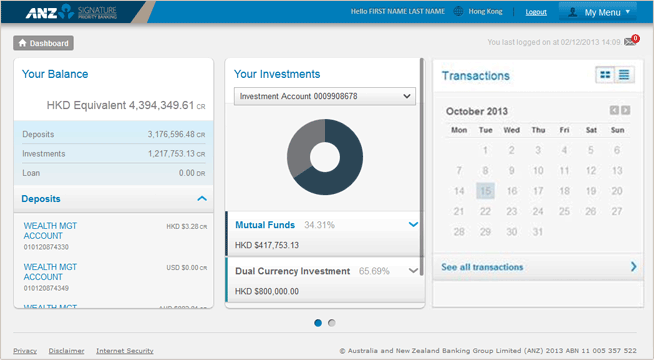The width and height of the screenshot is (654, 360).
Task: Click the Your Investments panel scrollbar
Action: point(422,167)
